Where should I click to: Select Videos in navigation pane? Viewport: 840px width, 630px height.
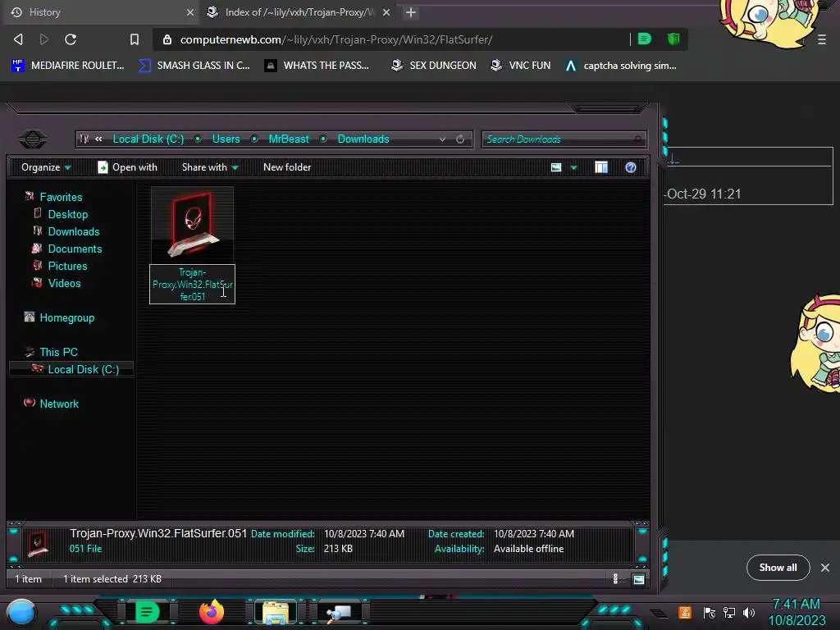coord(64,283)
